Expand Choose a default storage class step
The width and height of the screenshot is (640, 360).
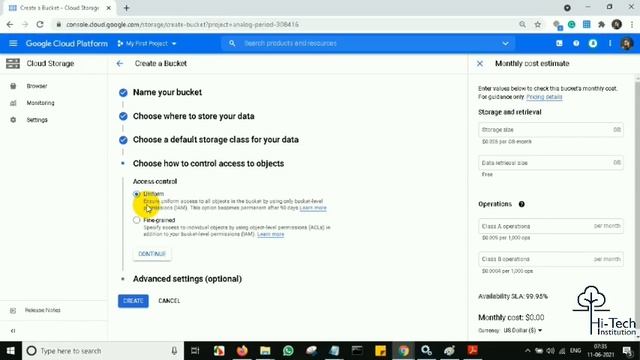(x=216, y=140)
